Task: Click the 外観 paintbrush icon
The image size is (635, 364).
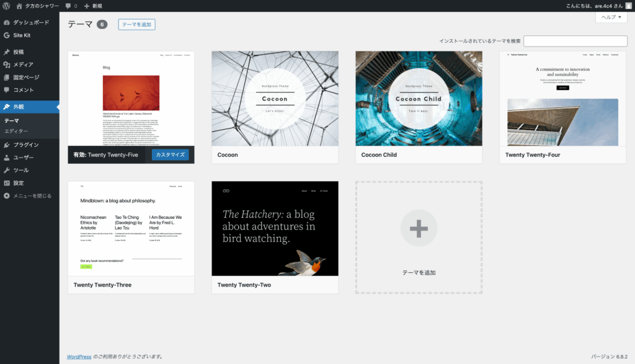Action: pyautogui.click(x=6, y=107)
